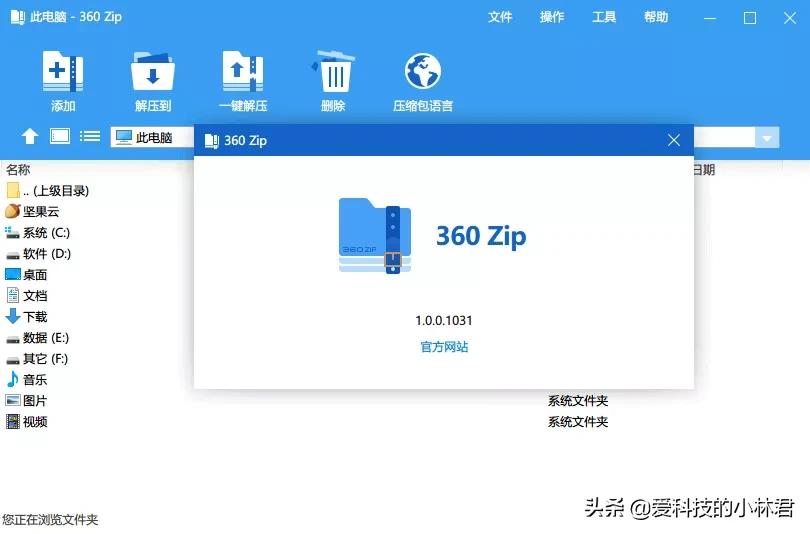
Task: Select the 软件 (D:) label
Action: [x=47, y=254]
